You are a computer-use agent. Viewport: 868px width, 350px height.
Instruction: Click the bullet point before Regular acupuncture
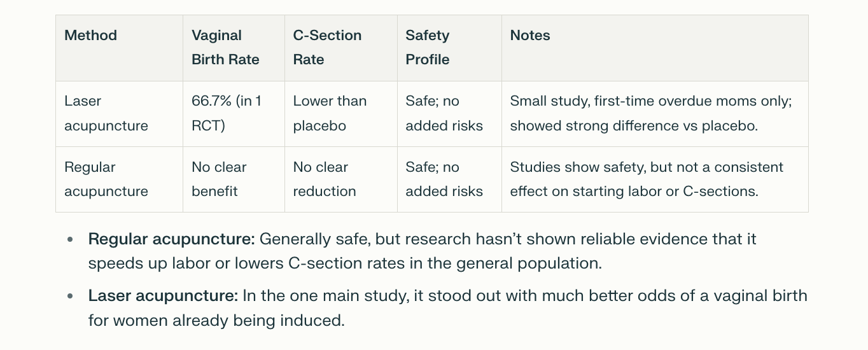(70, 240)
